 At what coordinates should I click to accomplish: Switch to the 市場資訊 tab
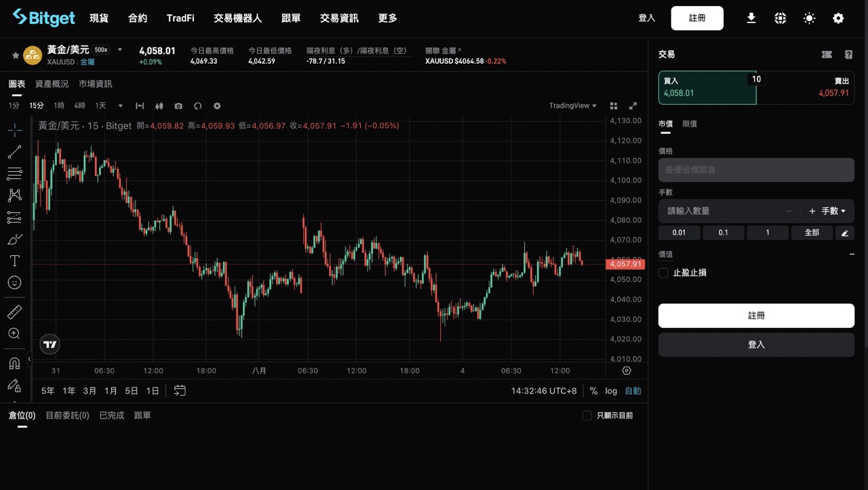coord(96,84)
